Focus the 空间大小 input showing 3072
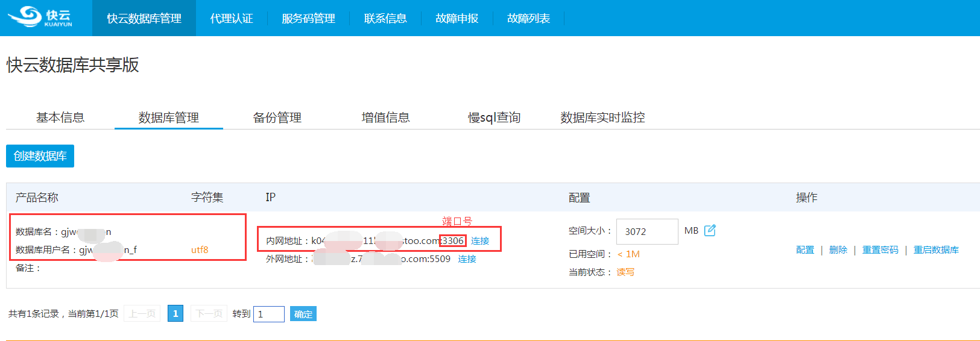The width and height of the screenshot is (980, 341). 646,231
